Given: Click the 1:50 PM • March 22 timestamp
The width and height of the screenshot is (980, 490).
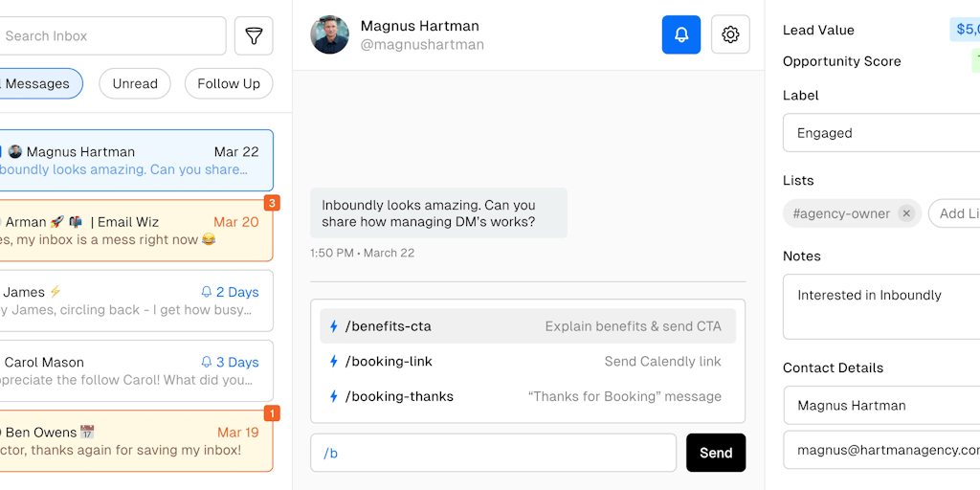Looking at the screenshot, I should [362, 253].
